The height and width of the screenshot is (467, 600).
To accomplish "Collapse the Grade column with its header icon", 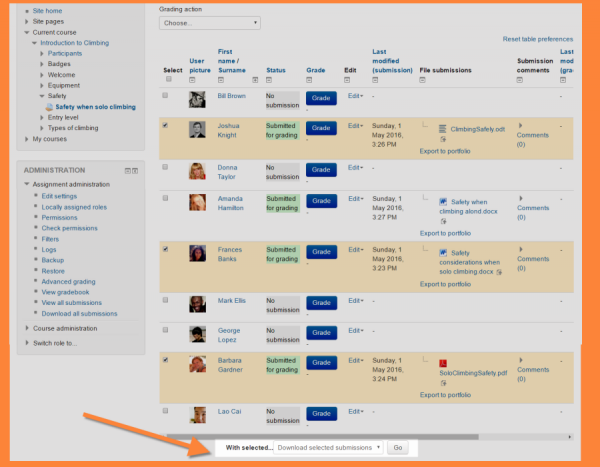I will point(309,80).
